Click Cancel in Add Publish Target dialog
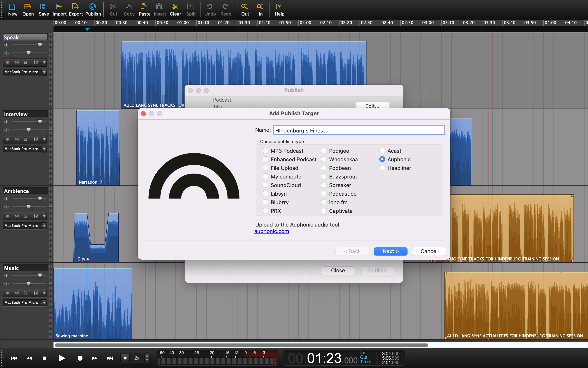588x368 pixels. 429,251
